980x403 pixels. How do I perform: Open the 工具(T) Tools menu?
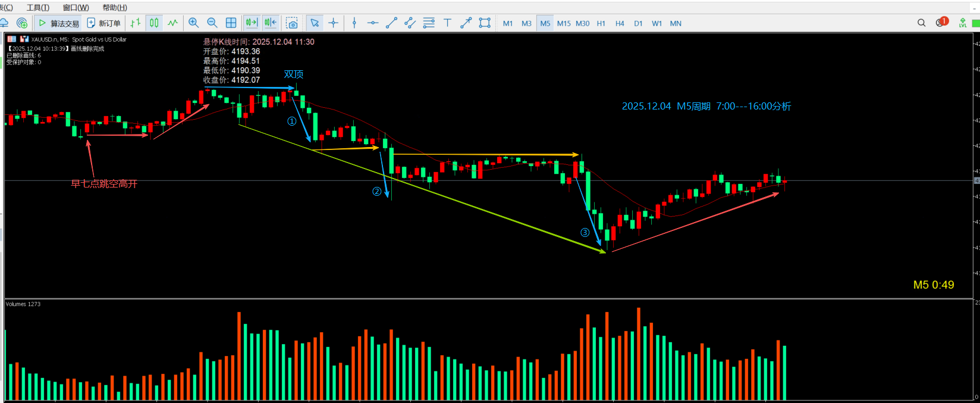point(38,7)
